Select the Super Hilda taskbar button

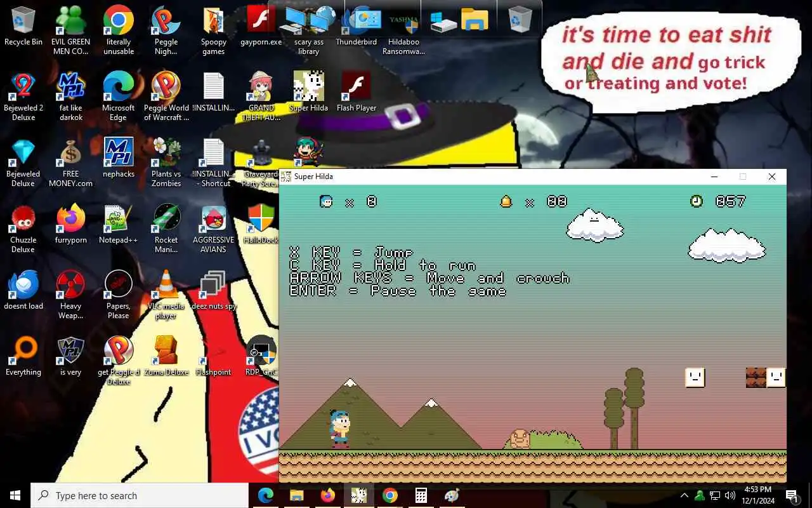point(358,495)
